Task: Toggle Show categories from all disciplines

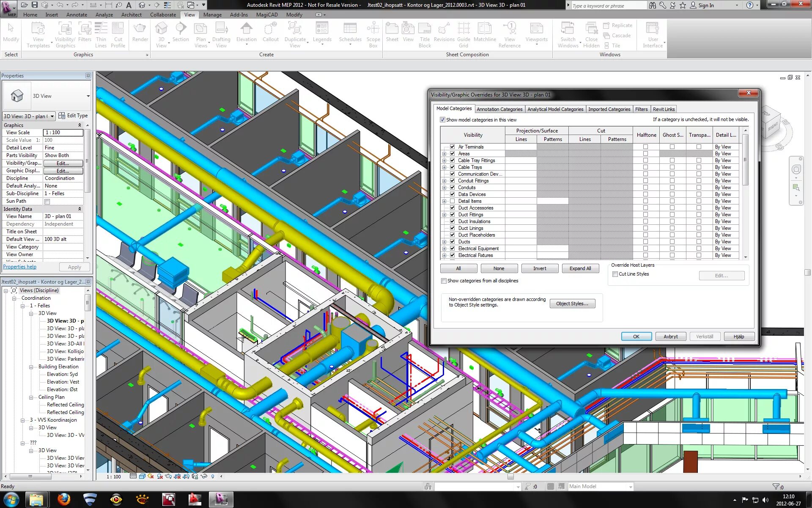Action: 444,281
